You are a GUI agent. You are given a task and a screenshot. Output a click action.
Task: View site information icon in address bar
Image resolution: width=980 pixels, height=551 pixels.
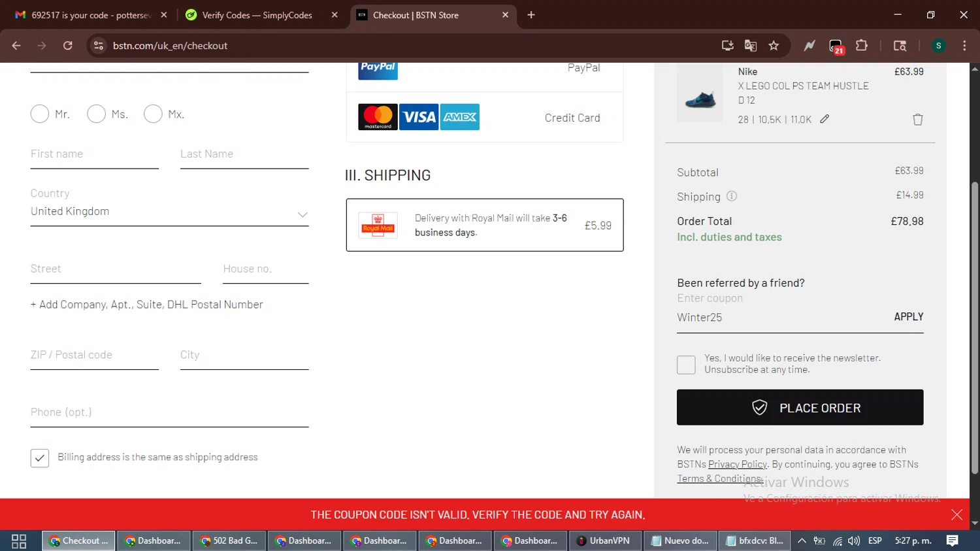[x=99, y=46]
